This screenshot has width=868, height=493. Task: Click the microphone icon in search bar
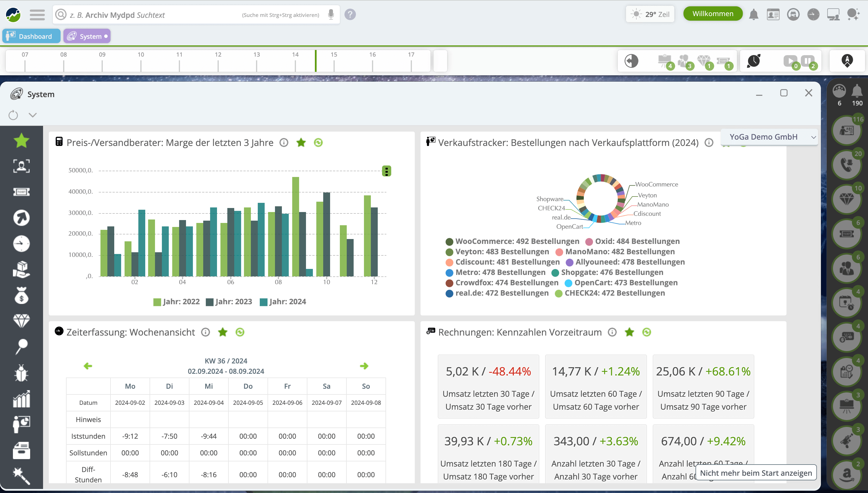pos(331,15)
